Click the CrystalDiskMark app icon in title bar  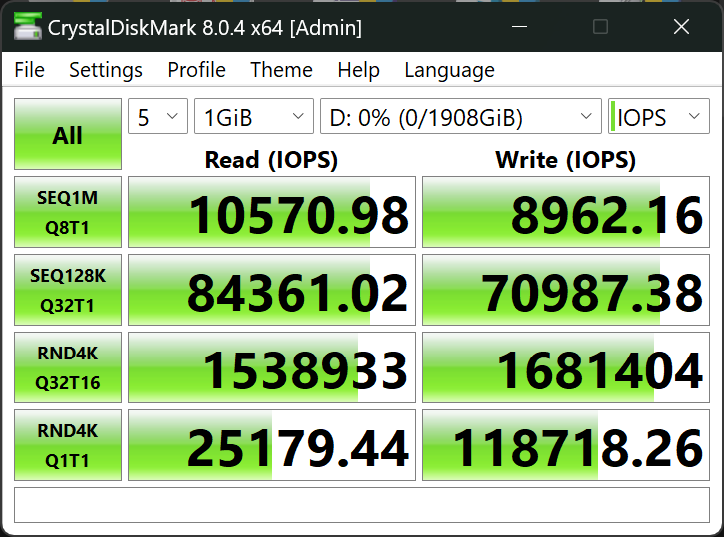coord(27,26)
